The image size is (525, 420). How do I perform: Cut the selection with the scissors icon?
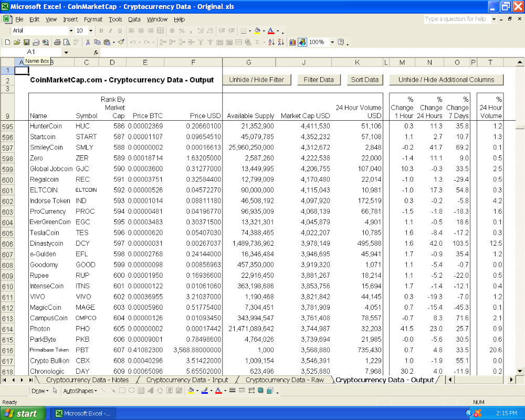pos(88,42)
